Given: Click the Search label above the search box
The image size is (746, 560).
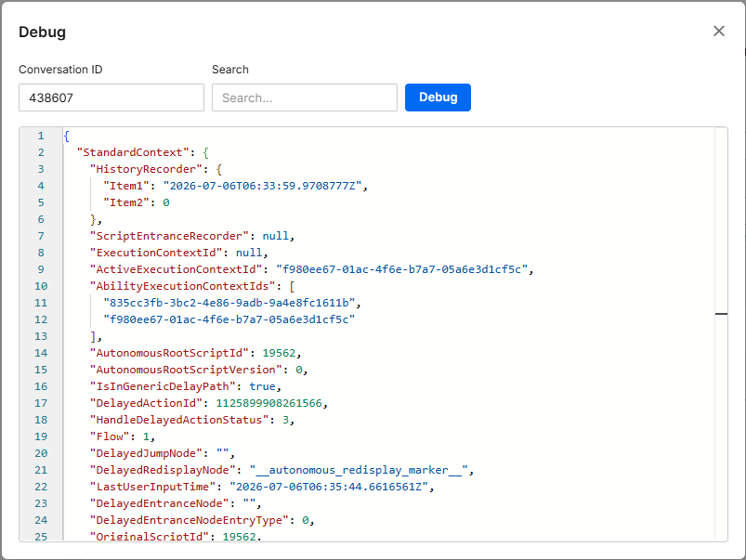Looking at the screenshot, I should [x=230, y=70].
